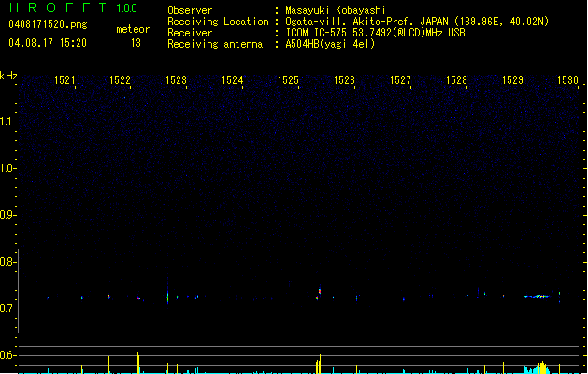Click the observer name Masayuki Kobayashi

click(x=336, y=10)
